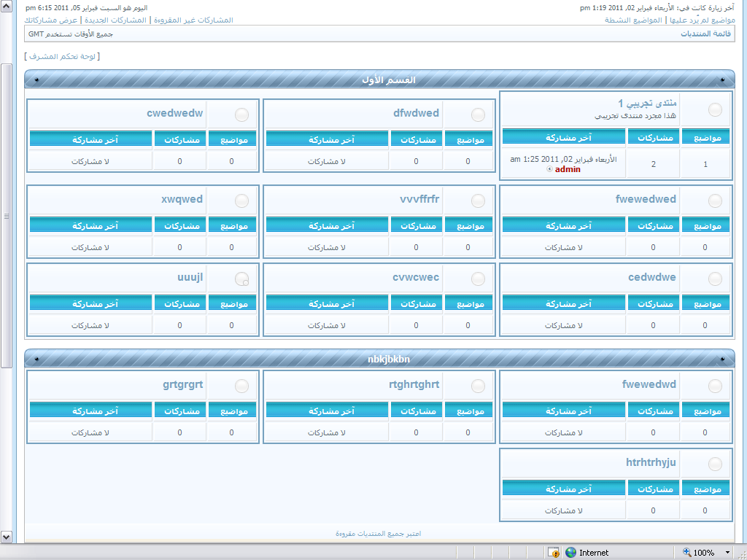Click the forum status icon beside htrhtrhyju

click(x=715, y=464)
